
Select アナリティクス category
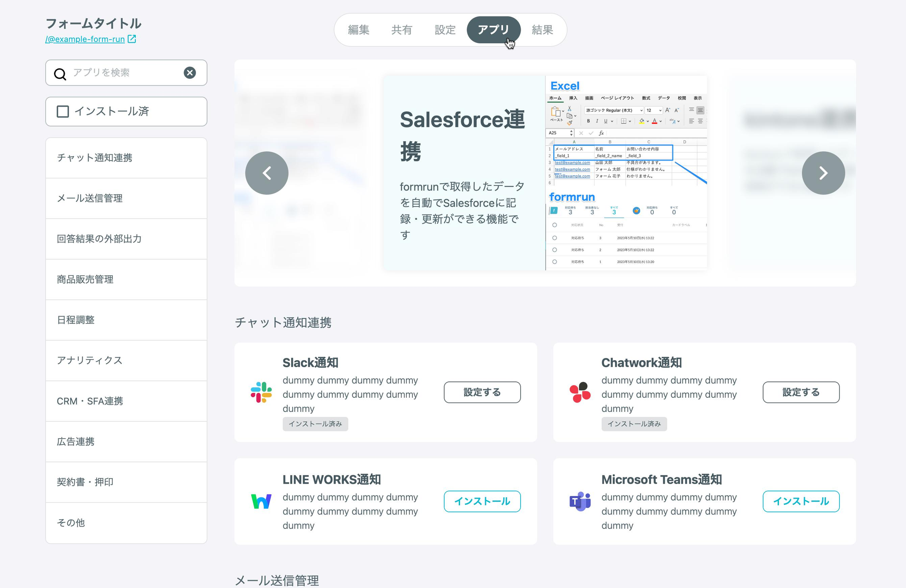click(x=126, y=361)
